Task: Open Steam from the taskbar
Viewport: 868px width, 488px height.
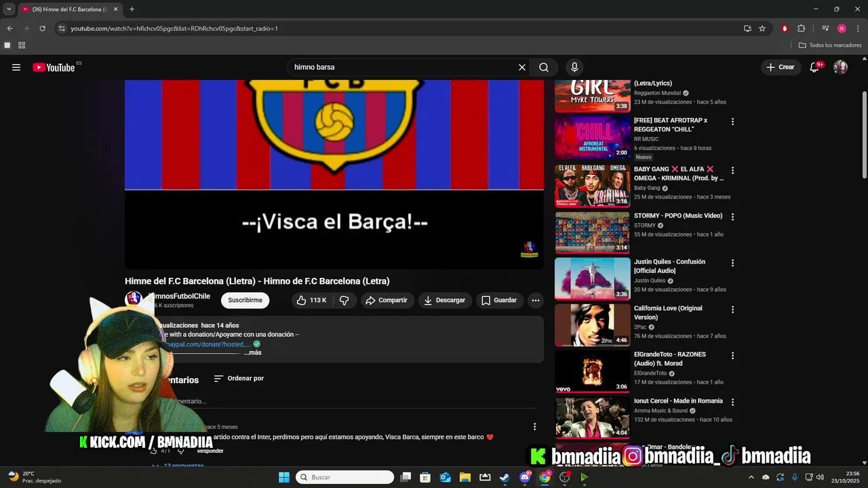Action: (x=505, y=477)
